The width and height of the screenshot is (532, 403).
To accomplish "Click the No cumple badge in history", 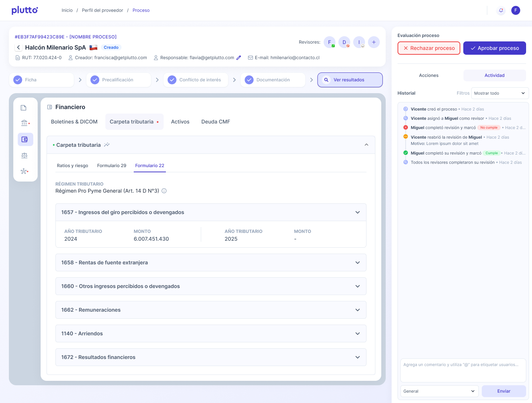I will 489,128.
